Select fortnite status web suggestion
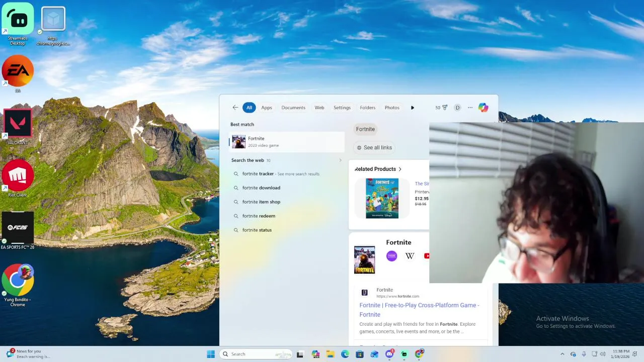The height and width of the screenshot is (362, 644). coord(287,230)
